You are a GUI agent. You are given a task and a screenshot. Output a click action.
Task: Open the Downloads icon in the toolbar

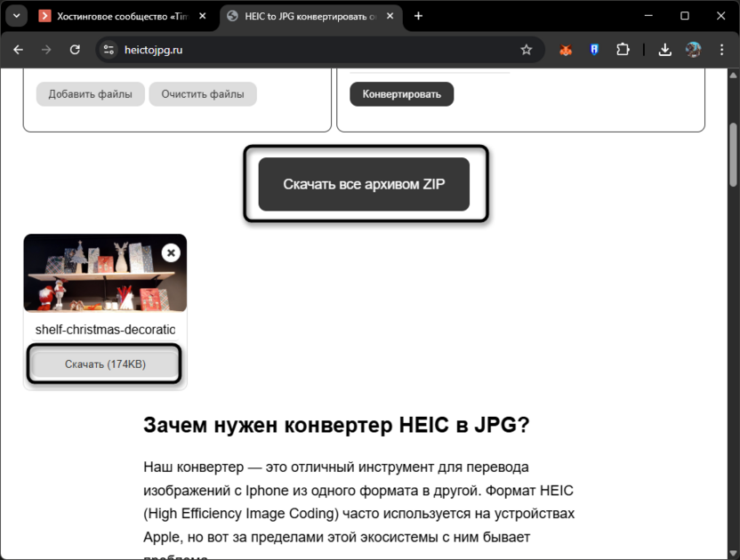coord(664,50)
